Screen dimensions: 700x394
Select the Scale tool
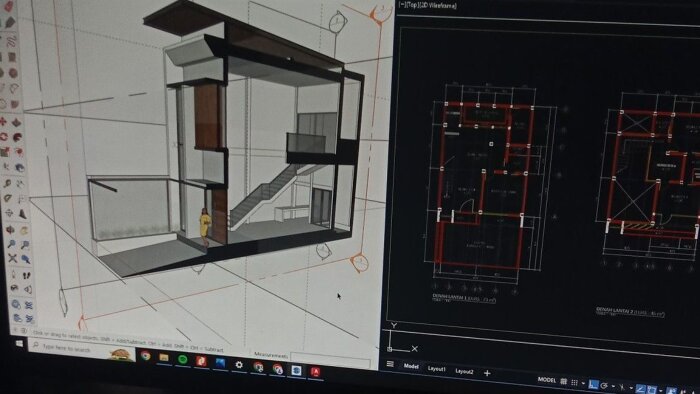5,152
